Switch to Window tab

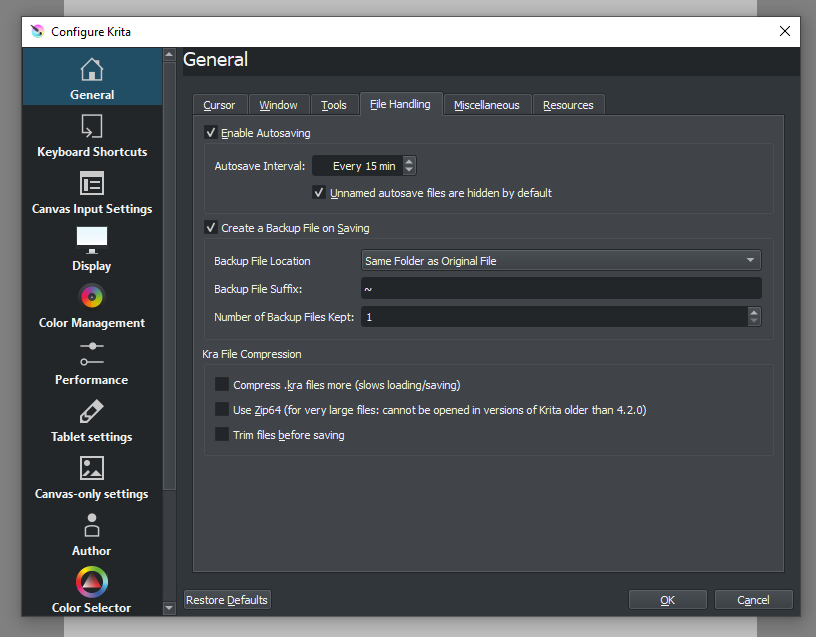278,105
